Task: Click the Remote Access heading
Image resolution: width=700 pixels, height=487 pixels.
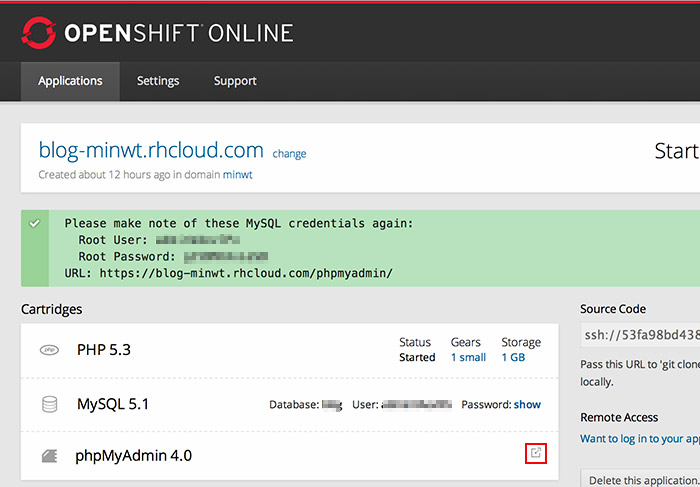Action: pos(619,417)
